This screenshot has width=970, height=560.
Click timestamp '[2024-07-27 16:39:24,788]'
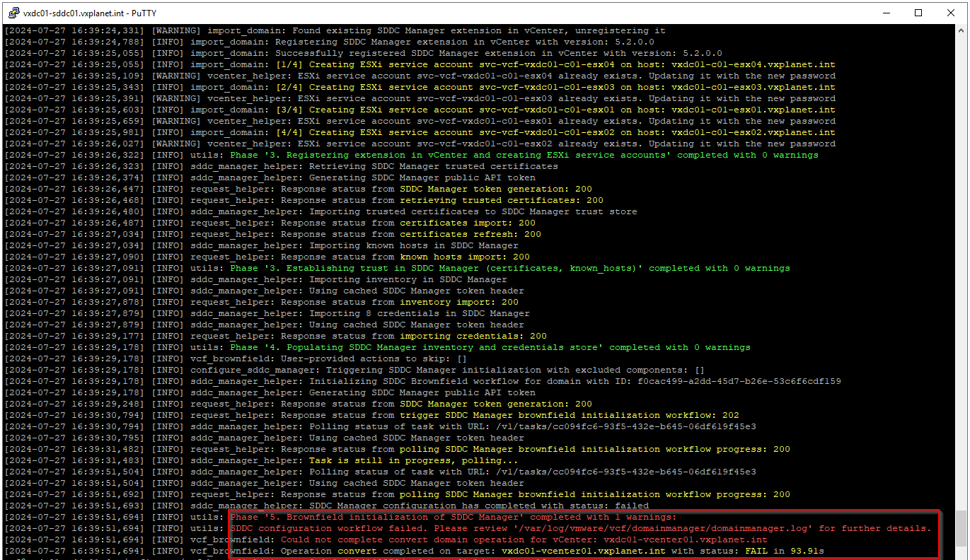pos(74,42)
